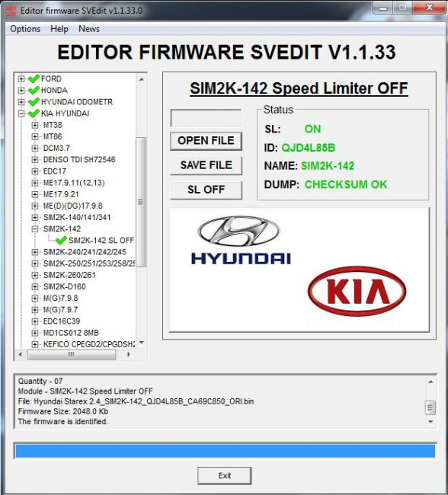The width and height of the screenshot is (448, 495).
Task: Expand the DENSO TDI SH72546 node
Action: 35,160
